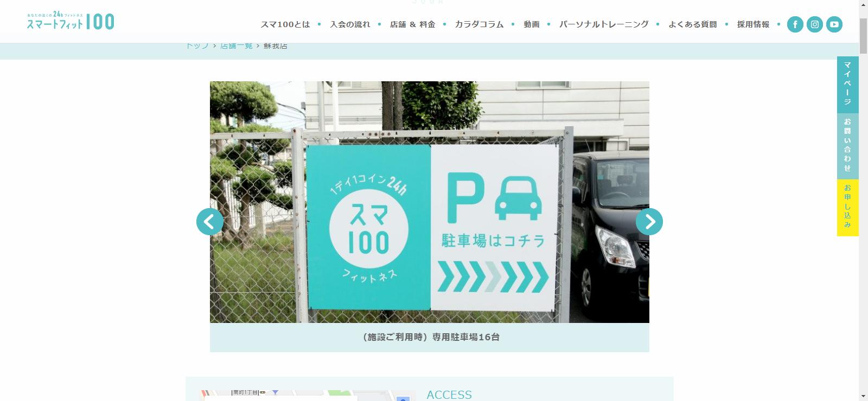Image resolution: width=868 pixels, height=401 pixels.
Task: Open よくある質問 menu item
Action: coord(693,24)
